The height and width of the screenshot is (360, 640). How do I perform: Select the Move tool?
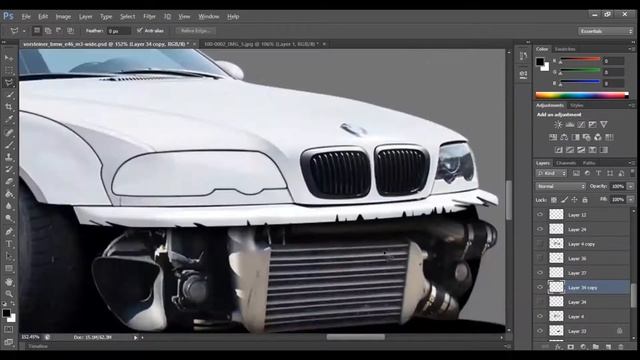(9, 58)
